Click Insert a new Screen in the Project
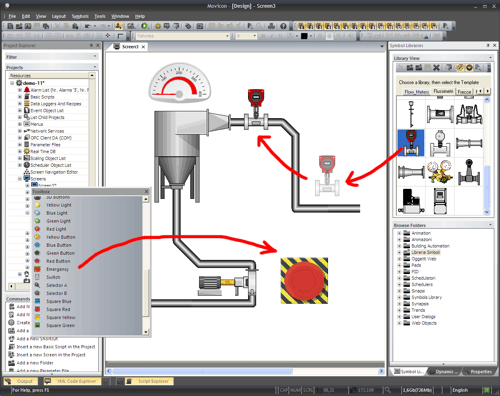 tap(51, 355)
